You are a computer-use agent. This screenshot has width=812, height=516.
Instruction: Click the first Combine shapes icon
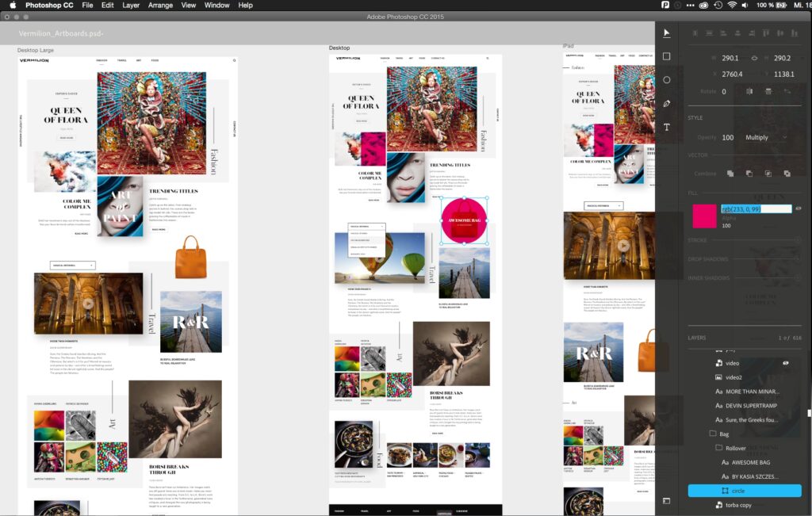[730, 173]
